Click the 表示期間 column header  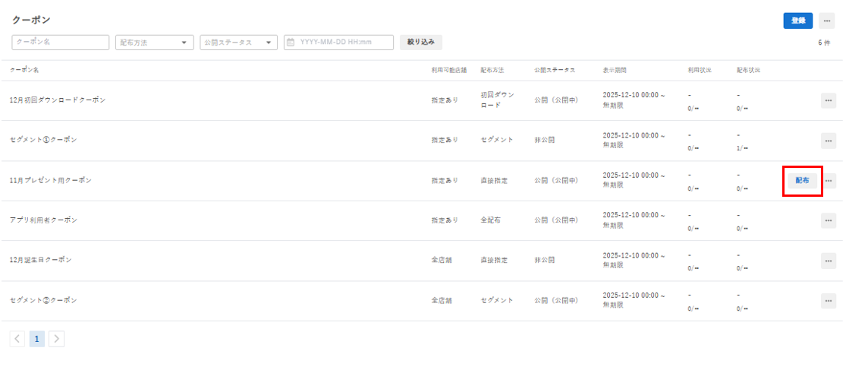pos(615,71)
